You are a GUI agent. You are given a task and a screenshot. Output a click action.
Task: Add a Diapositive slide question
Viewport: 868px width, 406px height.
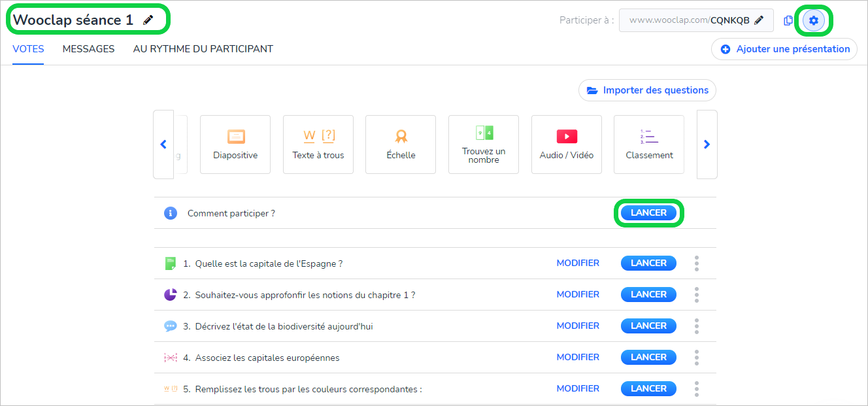point(235,144)
